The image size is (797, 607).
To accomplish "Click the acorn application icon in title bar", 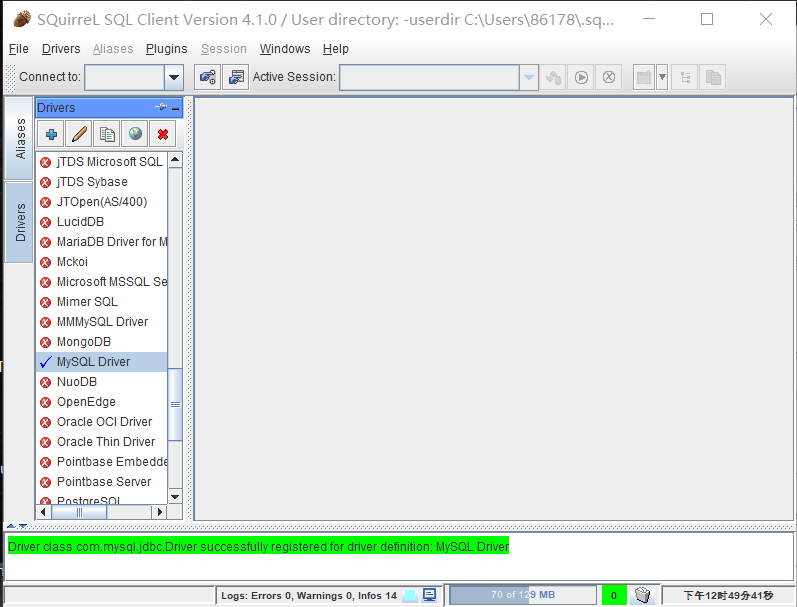I will click(21, 19).
